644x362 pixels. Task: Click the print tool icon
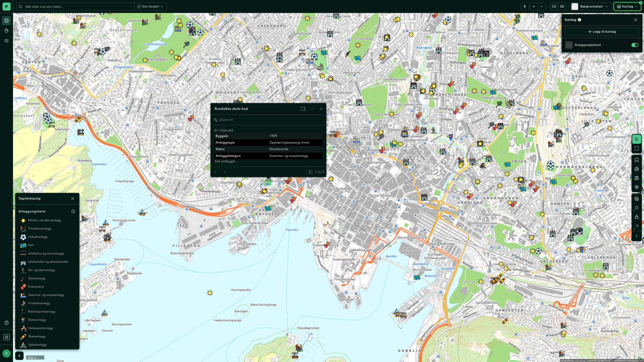click(637, 169)
